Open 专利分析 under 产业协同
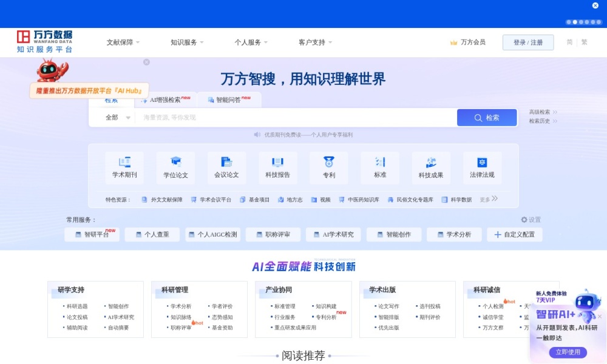607x364 pixels. [326, 317]
